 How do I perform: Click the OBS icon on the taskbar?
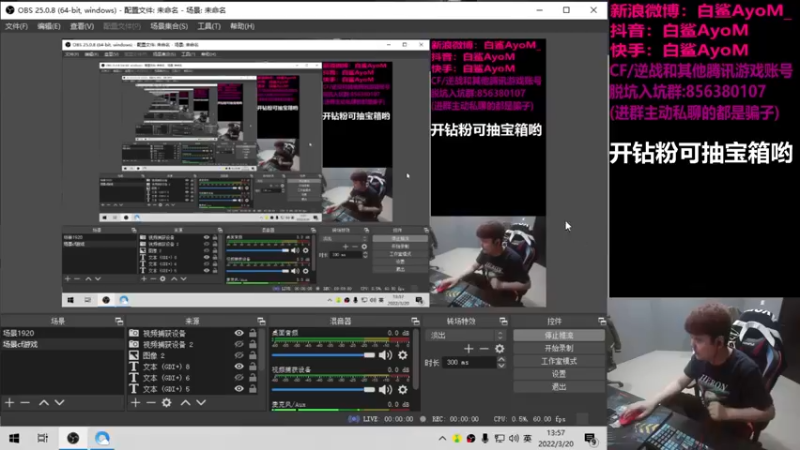[73, 438]
